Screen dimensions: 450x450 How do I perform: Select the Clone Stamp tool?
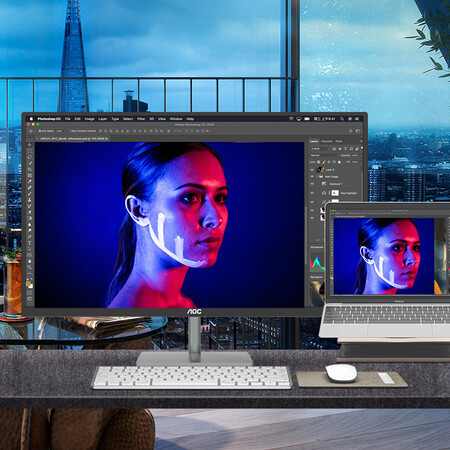(30, 200)
